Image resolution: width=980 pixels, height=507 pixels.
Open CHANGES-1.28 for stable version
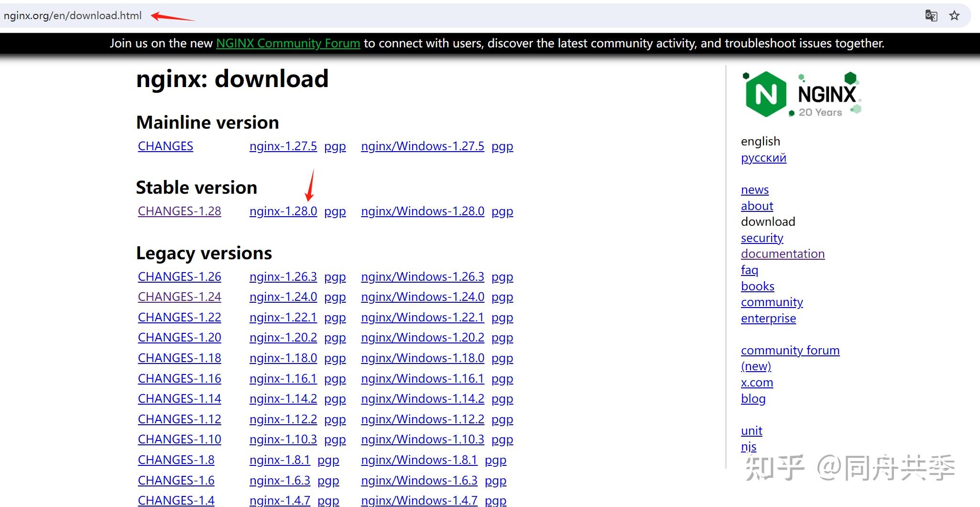(179, 211)
